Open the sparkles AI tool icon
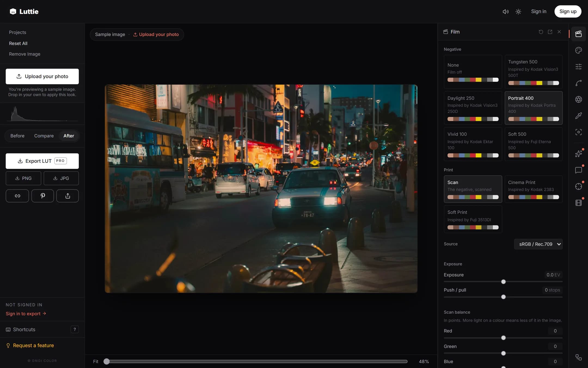Screen dimensions: 588x368 (x=578, y=154)
